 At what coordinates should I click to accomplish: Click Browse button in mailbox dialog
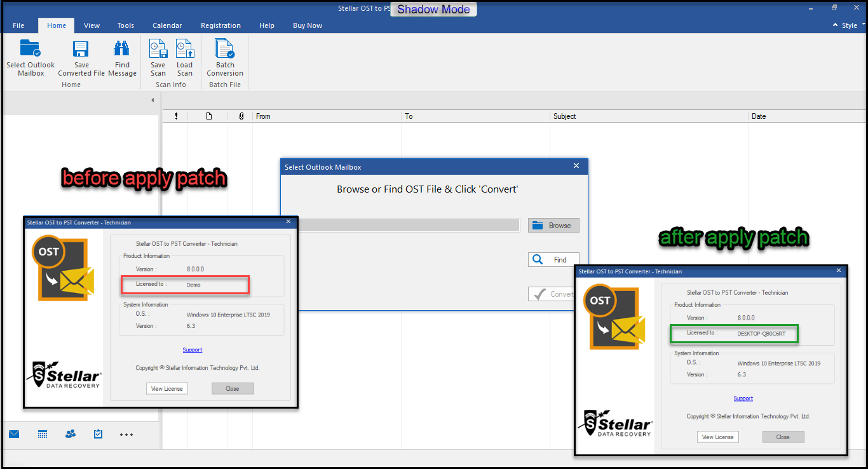pos(553,226)
